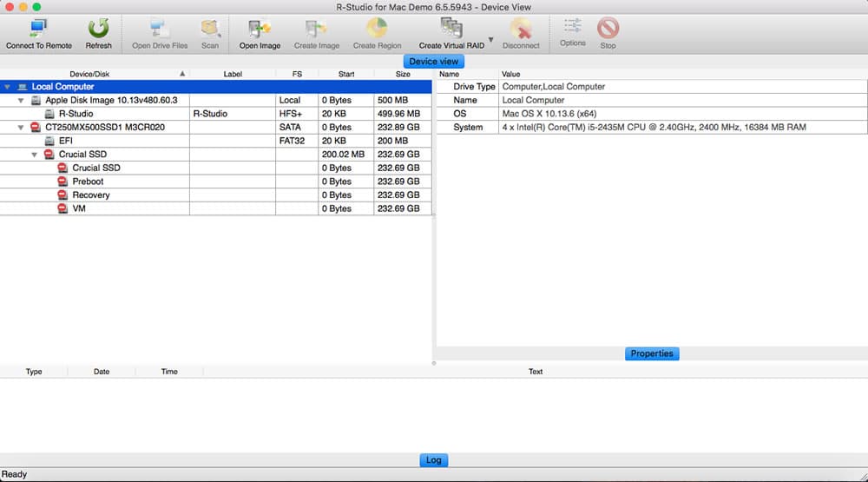Select the Recovery volume row
The height and width of the screenshot is (482, 868).
coord(216,195)
